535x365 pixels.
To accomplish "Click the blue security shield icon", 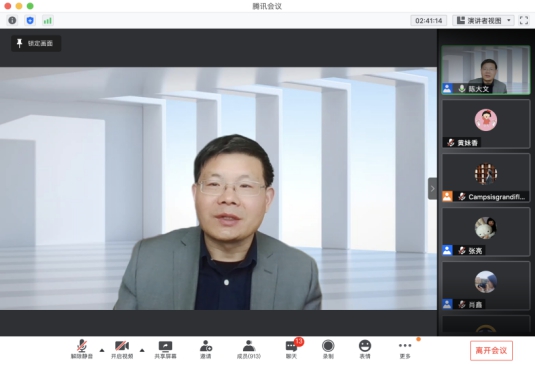I will [30, 20].
